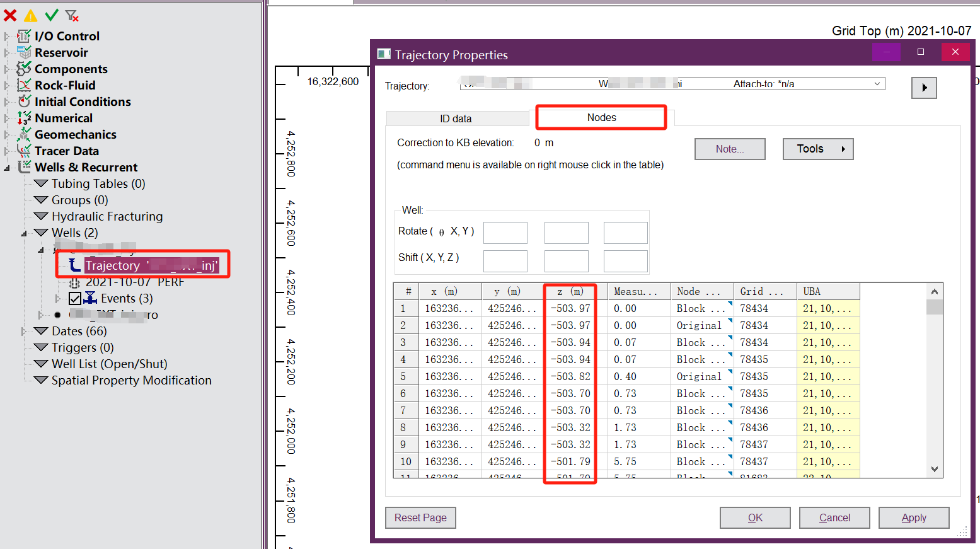Expand the Dates (66) tree node
This screenshot has width=980, height=549.
pyautogui.click(x=23, y=331)
